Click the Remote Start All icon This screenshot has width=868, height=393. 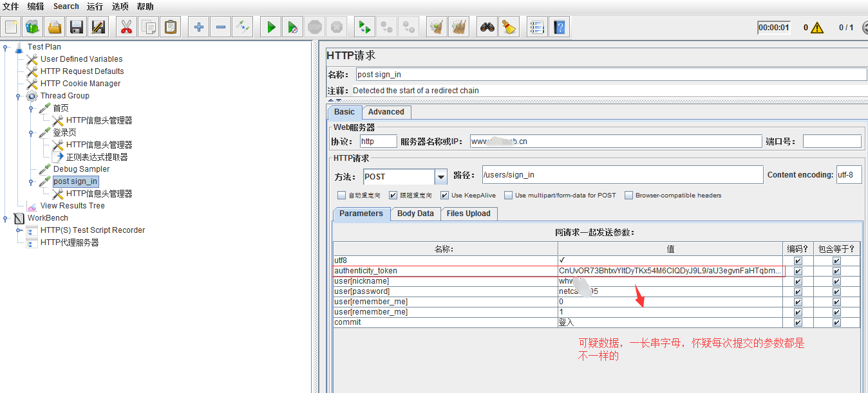pos(364,27)
